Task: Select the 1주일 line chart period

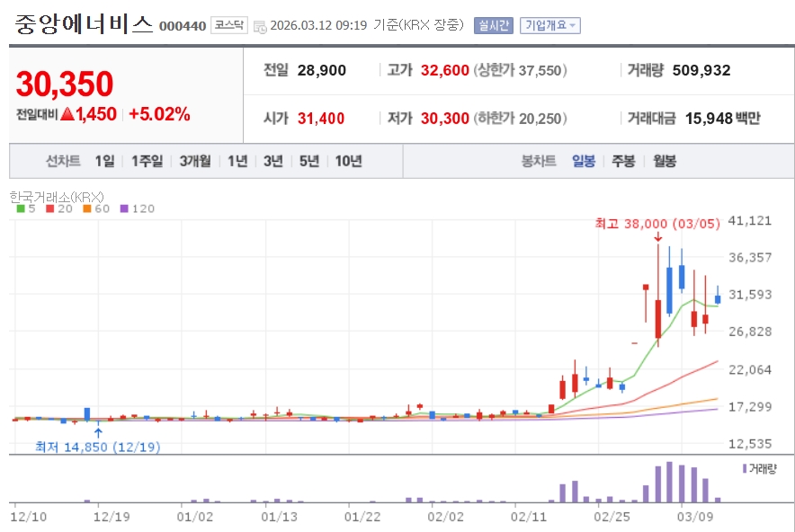Action: click(x=147, y=161)
